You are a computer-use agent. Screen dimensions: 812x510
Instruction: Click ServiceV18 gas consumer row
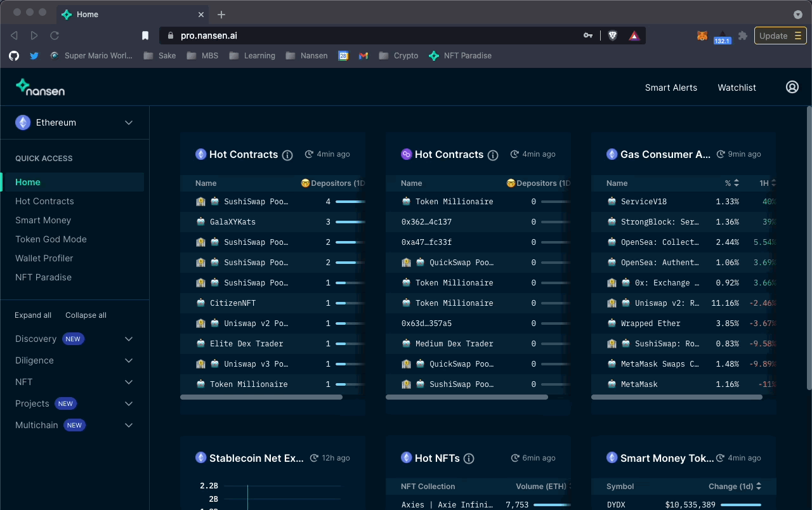684,202
